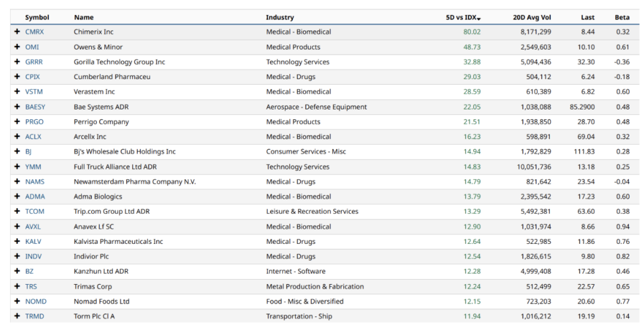The height and width of the screenshot is (330, 644).
Task: Click Metal Production & Fabrication industry cell
Action: coord(315,287)
